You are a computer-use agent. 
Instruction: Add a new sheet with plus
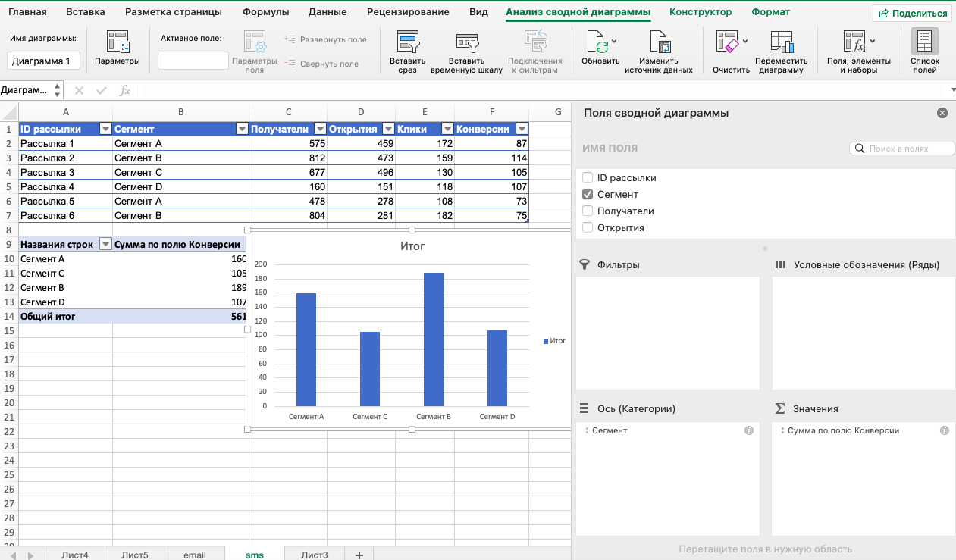[x=359, y=555]
